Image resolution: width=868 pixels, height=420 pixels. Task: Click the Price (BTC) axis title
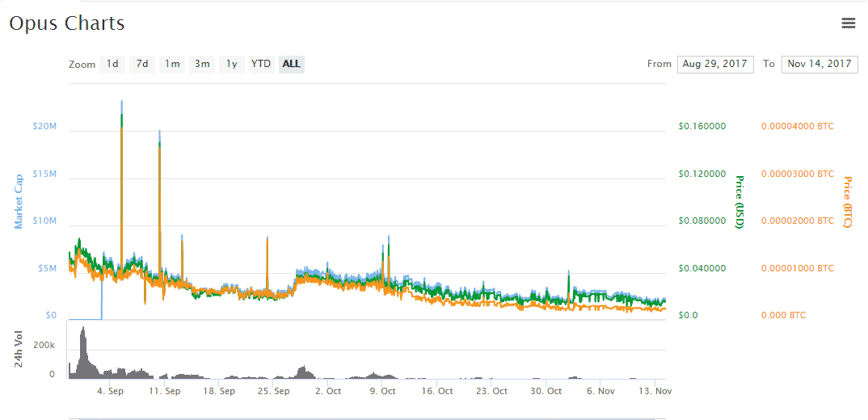coord(847,201)
